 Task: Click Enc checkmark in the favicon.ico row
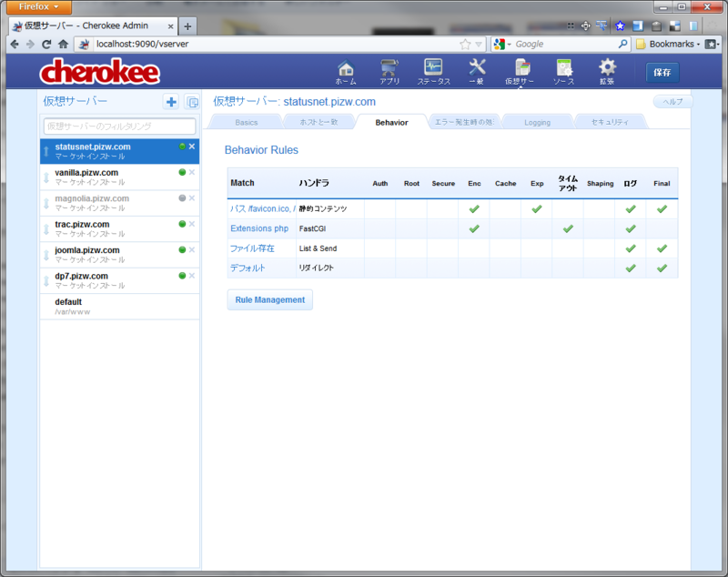coord(474,209)
